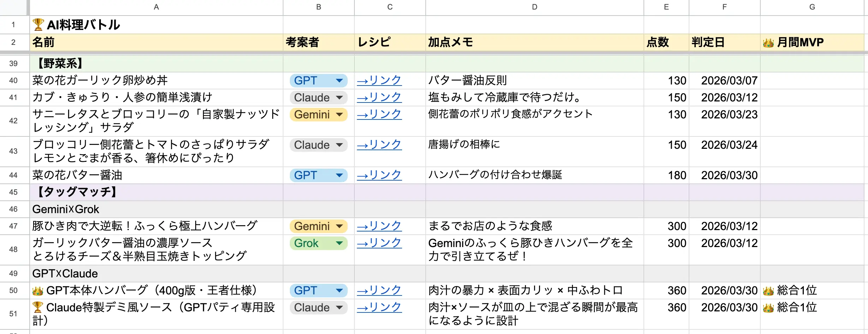The width and height of the screenshot is (868, 334).
Task: Select the 点数 column E header
Action: (x=666, y=7)
